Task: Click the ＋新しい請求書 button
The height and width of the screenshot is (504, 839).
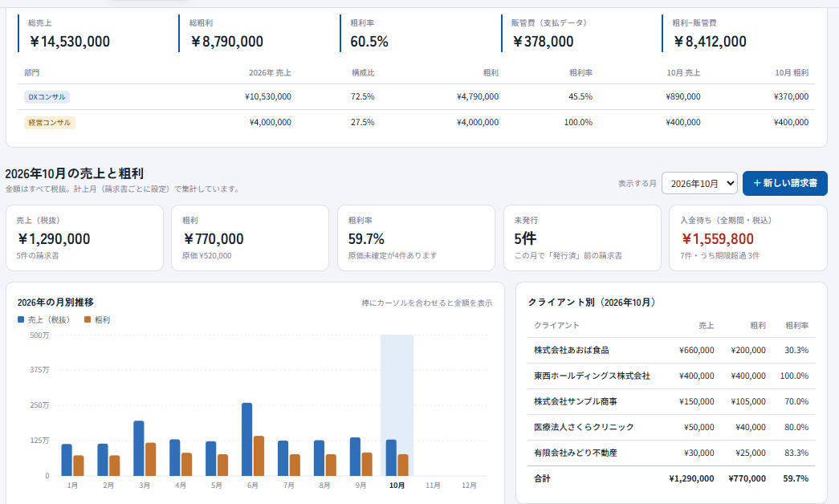Action: coord(785,183)
